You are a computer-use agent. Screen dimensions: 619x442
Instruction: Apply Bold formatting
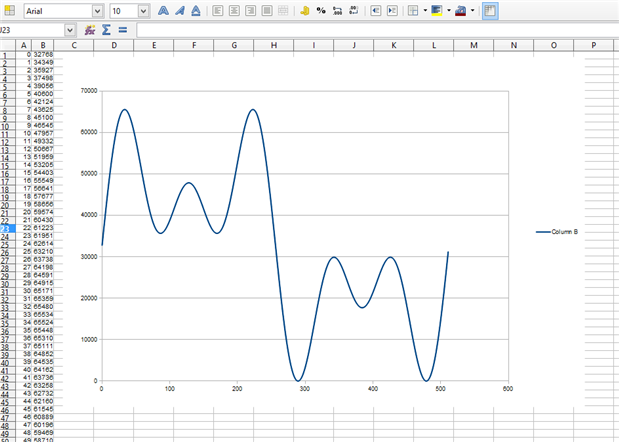163,11
